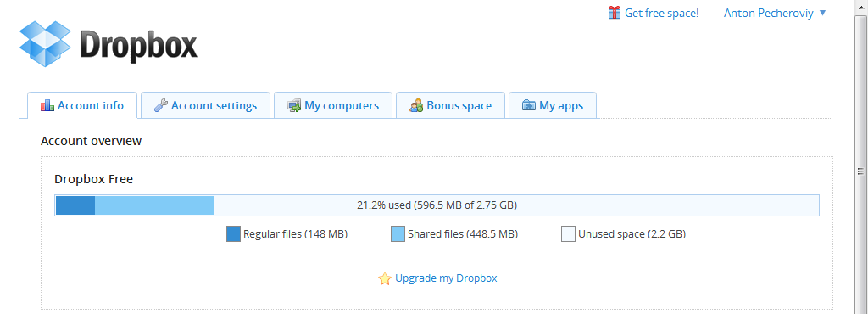Switch to the Account settings tab

[205, 105]
